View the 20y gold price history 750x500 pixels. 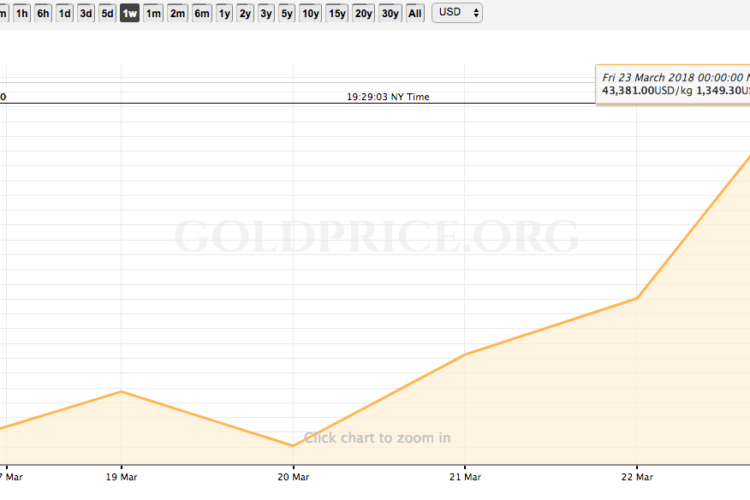click(364, 13)
